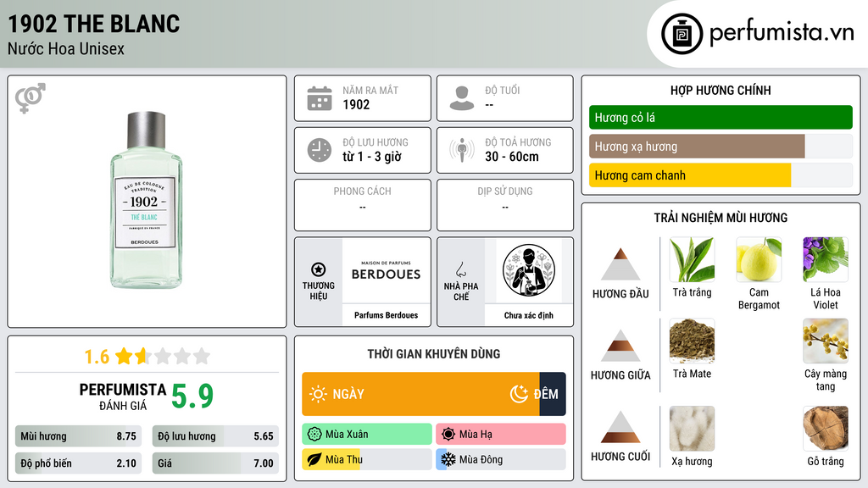Click the perfumer illustration circular icon
868x488 pixels.
(529, 270)
